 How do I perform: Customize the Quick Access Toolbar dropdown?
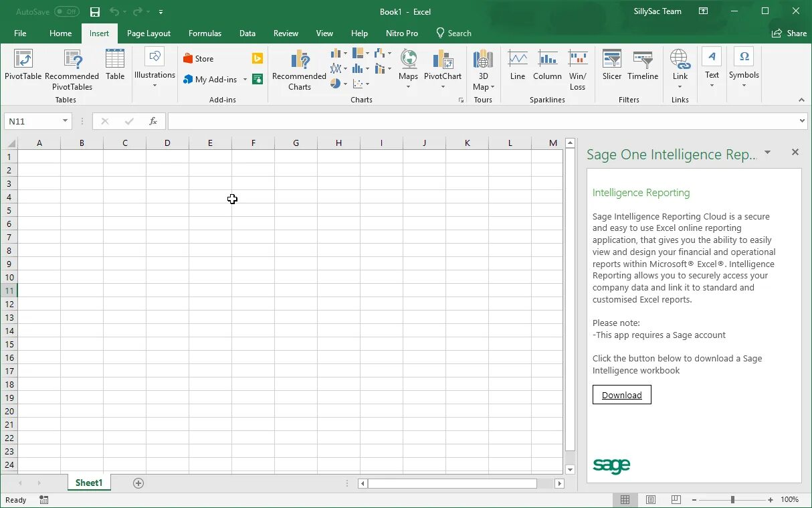tap(161, 12)
